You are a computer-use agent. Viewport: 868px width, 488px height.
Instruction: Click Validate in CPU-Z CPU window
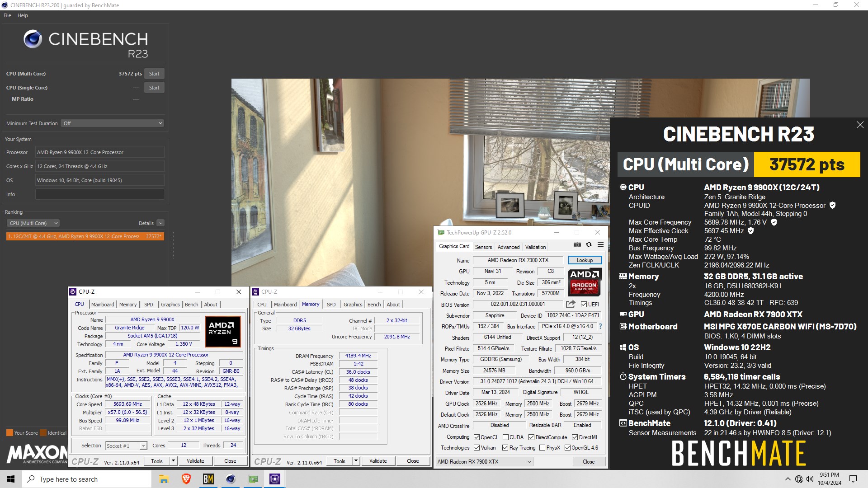pos(195,461)
